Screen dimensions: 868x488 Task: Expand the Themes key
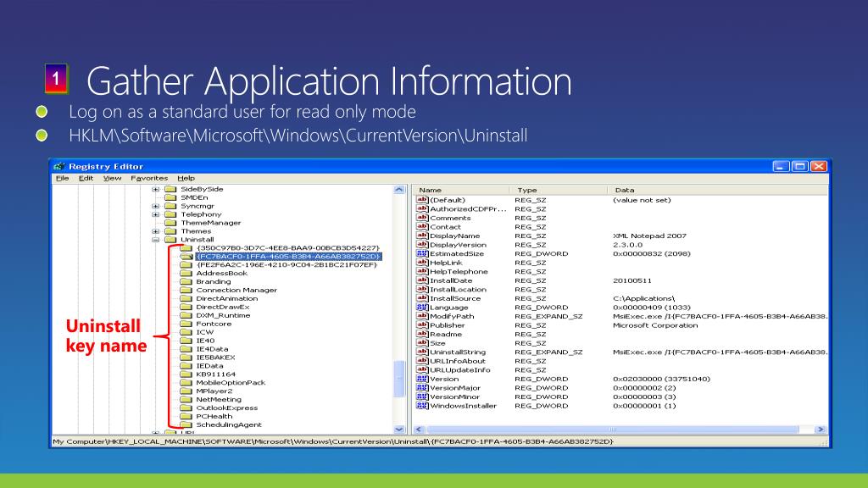point(156,231)
